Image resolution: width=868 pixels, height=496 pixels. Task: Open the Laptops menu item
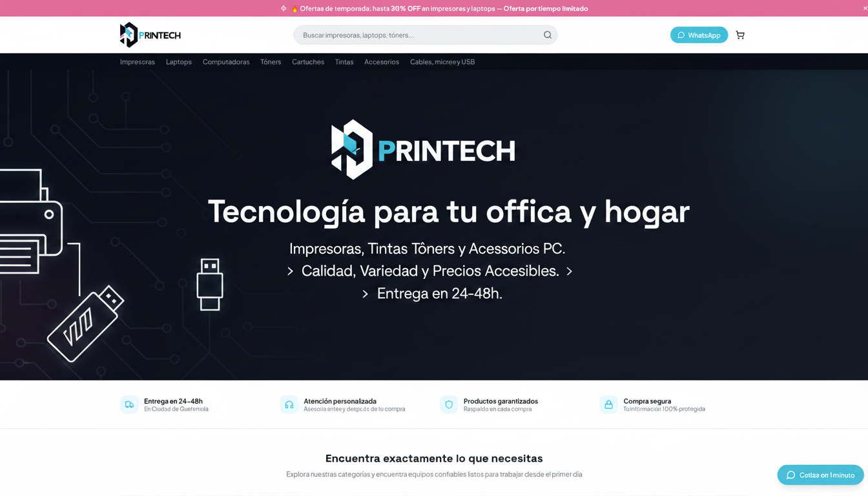(179, 62)
